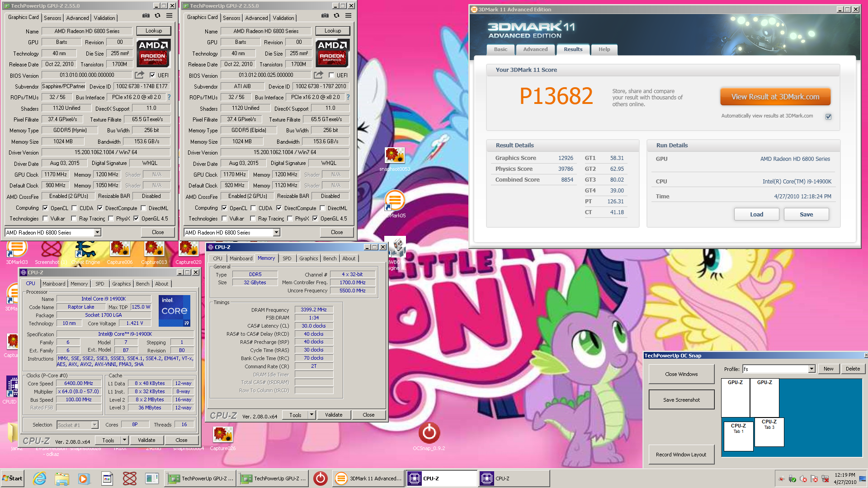
Task: Open the Capture026 desktop icon
Action: [x=223, y=438]
